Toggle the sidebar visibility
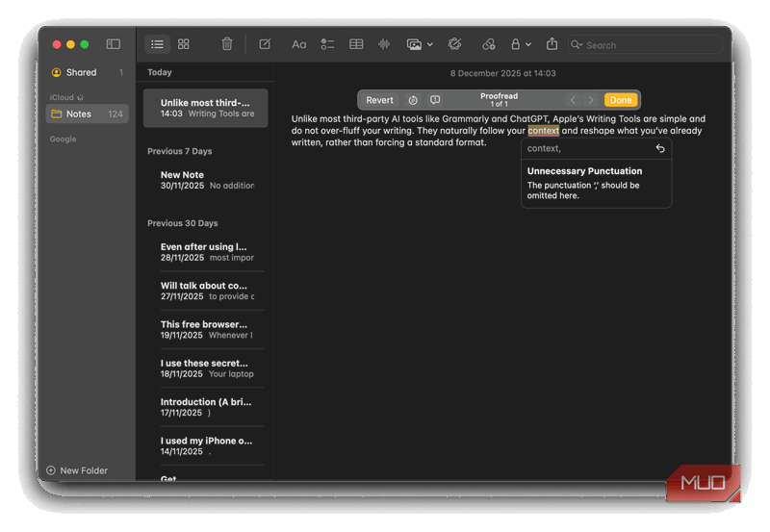This screenshot has width=770, height=532. tap(113, 44)
